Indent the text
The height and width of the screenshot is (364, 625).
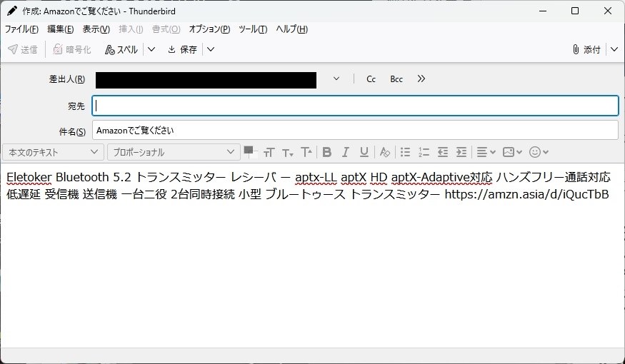click(461, 152)
